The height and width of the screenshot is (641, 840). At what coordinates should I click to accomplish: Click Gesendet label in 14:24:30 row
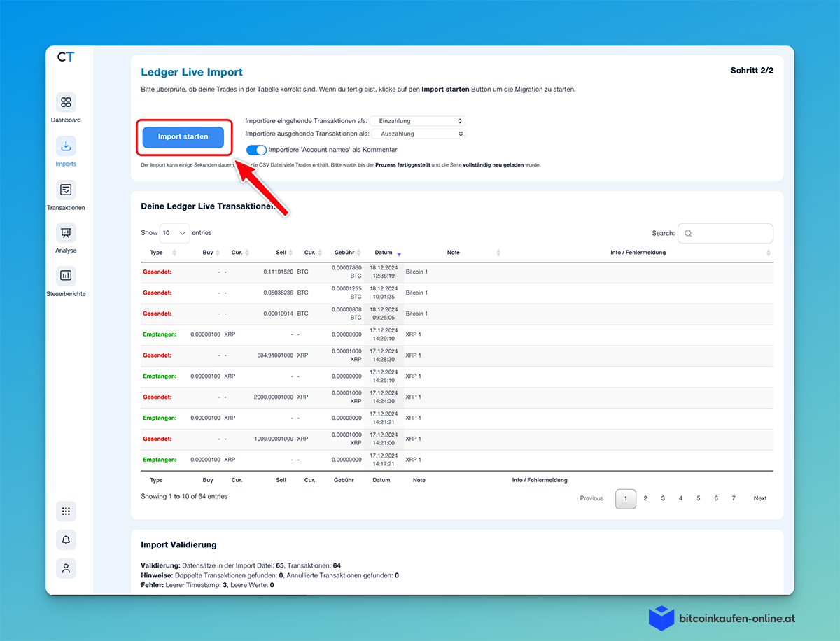pyautogui.click(x=157, y=397)
